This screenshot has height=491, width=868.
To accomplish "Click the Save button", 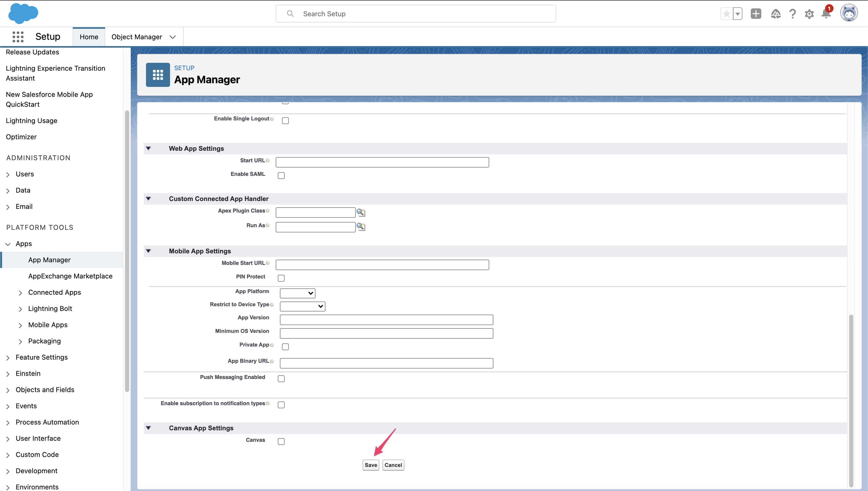I will [x=371, y=465].
